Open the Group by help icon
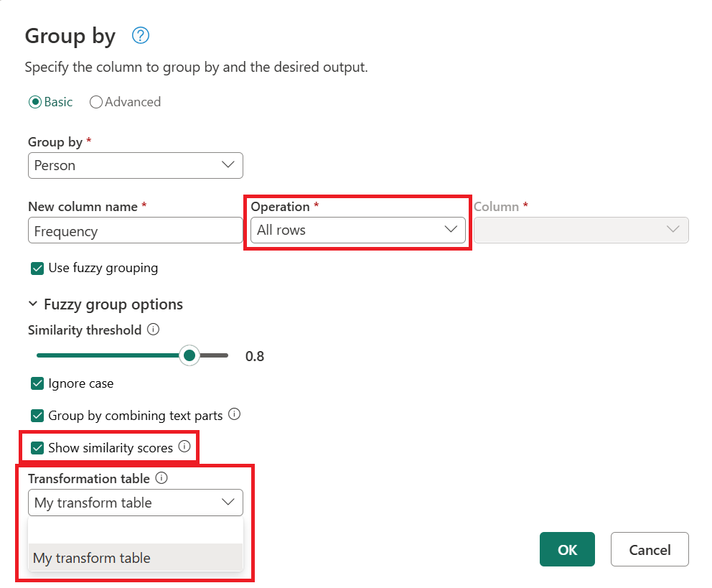The height and width of the screenshot is (588, 712). 141,35
